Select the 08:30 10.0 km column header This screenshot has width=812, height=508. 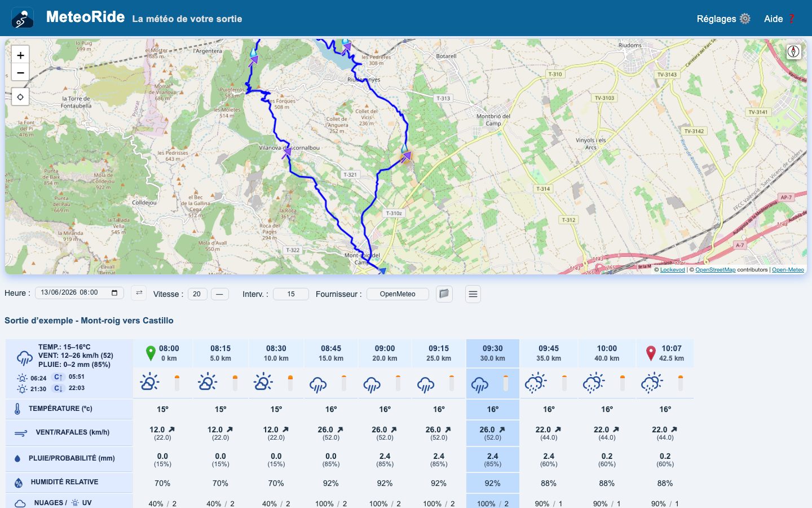pyautogui.click(x=276, y=353)
